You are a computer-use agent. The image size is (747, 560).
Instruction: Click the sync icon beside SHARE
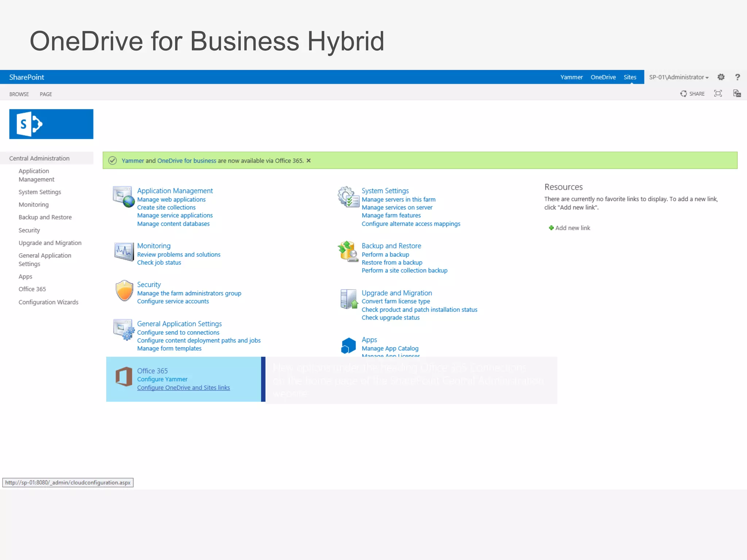click(683, 94)
